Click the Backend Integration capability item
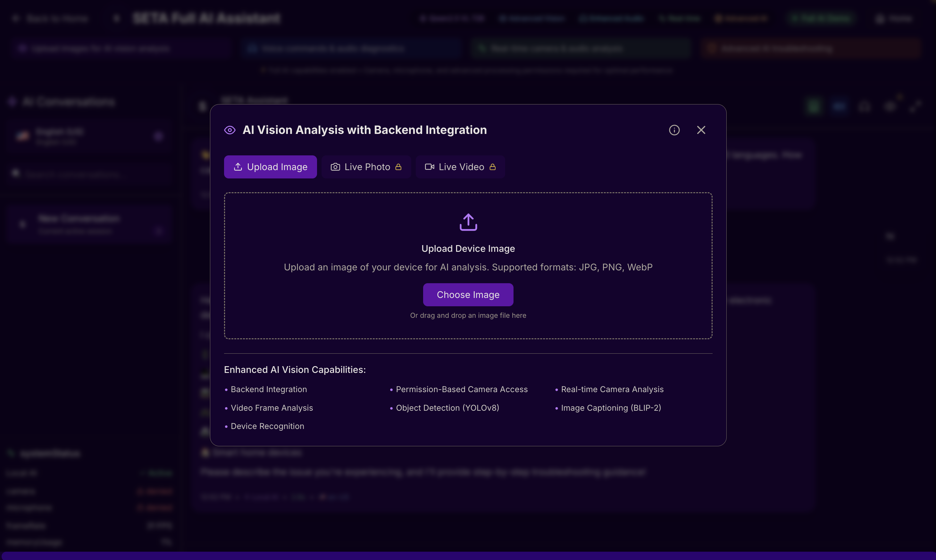Image resolution: width=936 pixels, height=560 pixels. coord(268,390)
